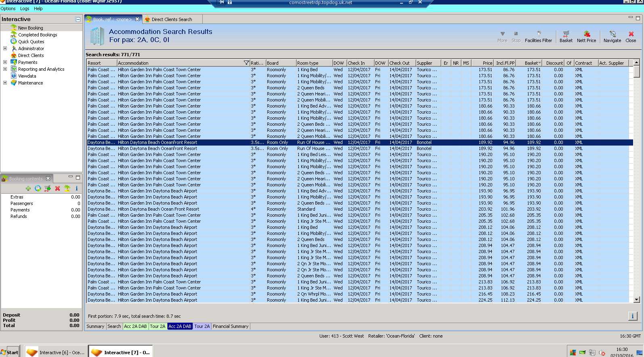
Task: Close the Book. ref. tab
Action: [x=137, y=19]
